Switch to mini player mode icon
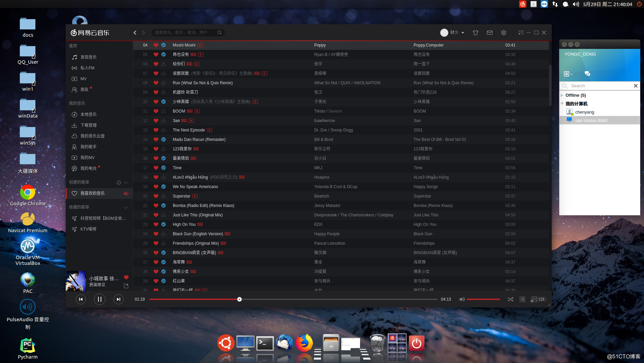 (521, 33)
